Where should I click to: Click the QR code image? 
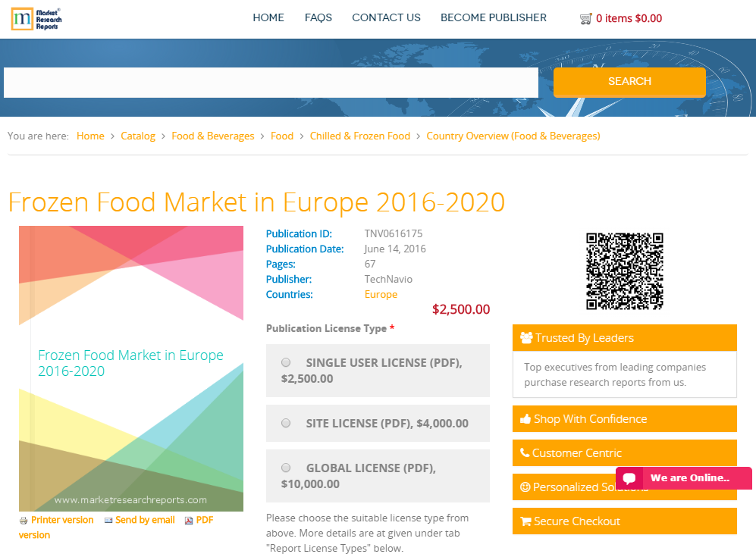(x=624, y=271)
